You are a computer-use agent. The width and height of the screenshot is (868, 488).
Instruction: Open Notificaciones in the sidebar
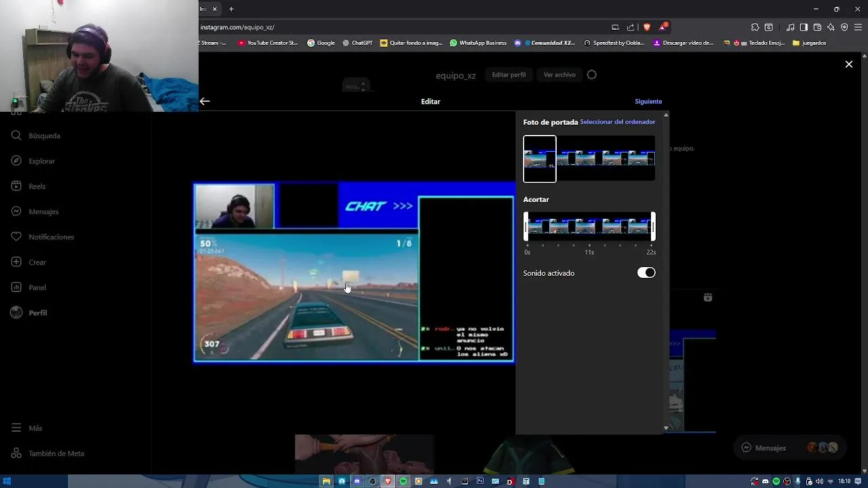(43, 237)
